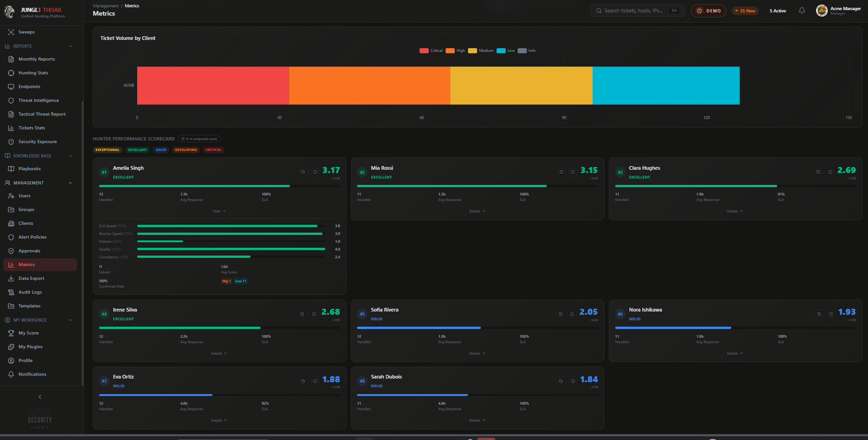Toggle the High legend series in the chart
Screen dimensions: 868x440
[x=455, y=50]
